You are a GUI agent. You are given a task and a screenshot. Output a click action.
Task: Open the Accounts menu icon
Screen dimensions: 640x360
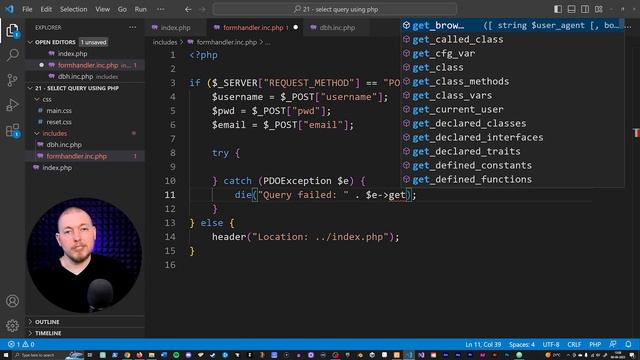(12, 301)
